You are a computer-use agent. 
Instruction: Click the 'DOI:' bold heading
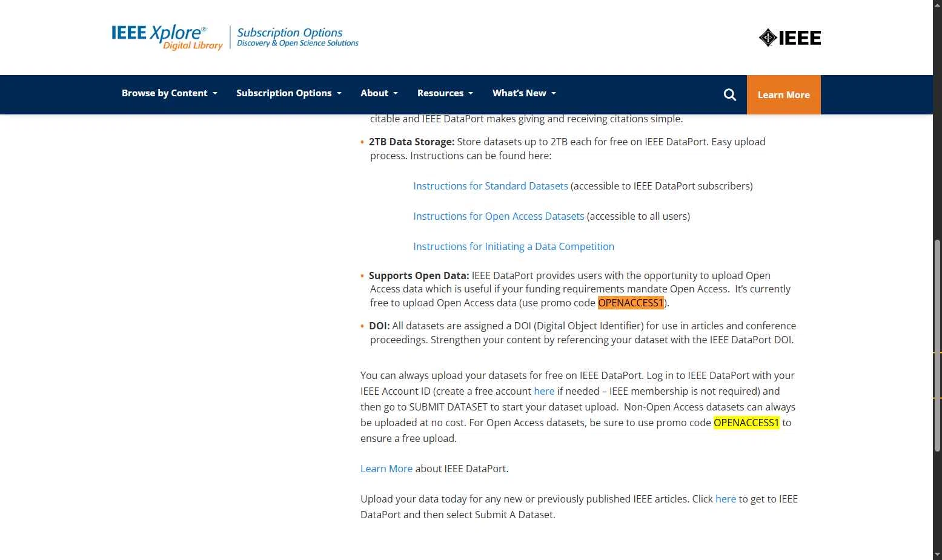pos(379,326)
